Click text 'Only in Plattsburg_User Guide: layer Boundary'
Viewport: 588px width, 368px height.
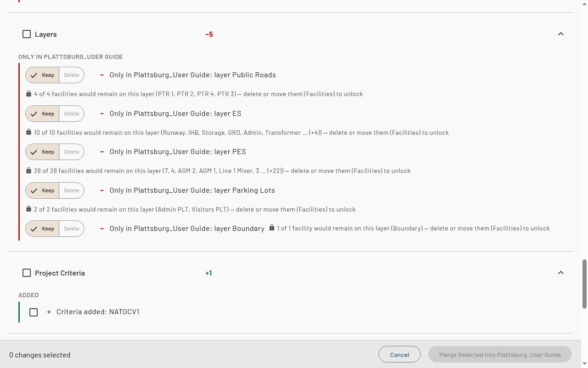pyautogui.click(x=187, y=229)
